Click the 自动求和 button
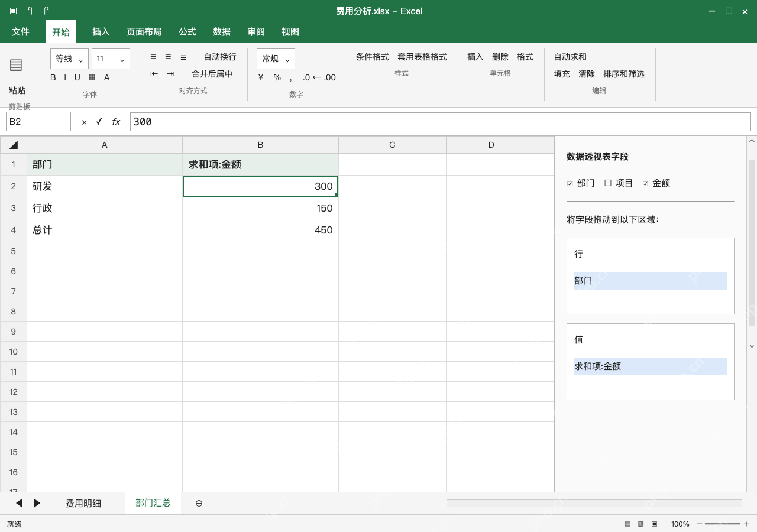Image resolution: width=757 pixels, height=532 pixels. [570, 57]
